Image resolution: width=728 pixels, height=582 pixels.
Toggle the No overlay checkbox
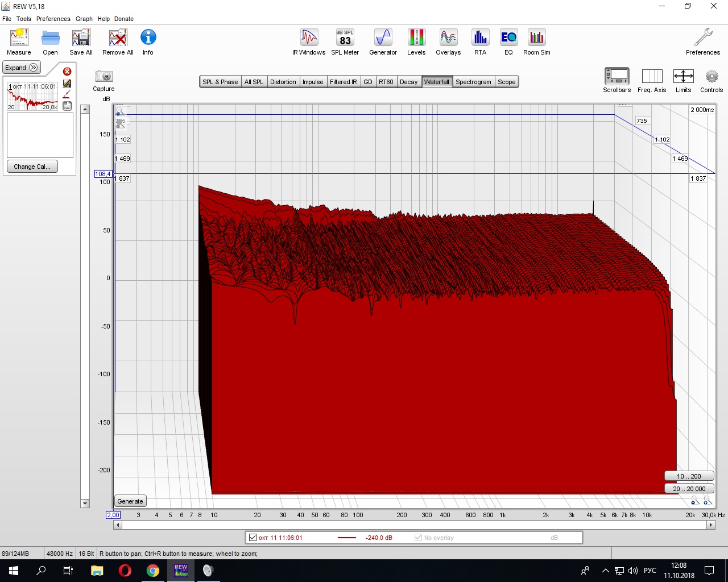tap(419, 538)
